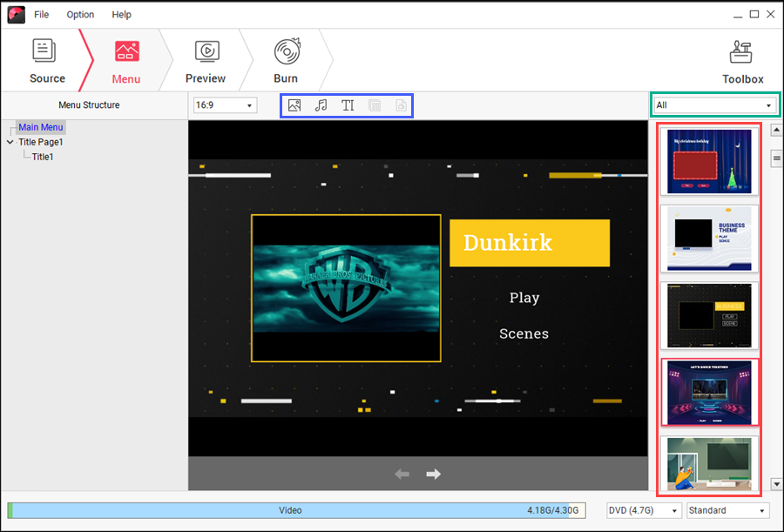The height and width of the screenshot is (532, 784).
Task: Open the 16:9 aspect ratio dropdown
Action: click(x=225, y=105)
